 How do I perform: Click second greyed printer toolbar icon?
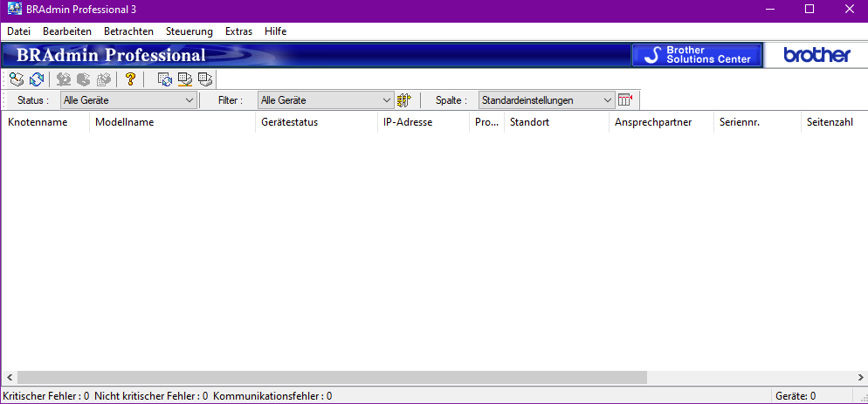[x=84, y=79]
